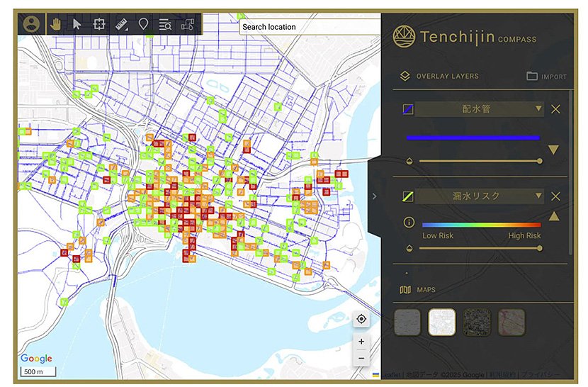Zoom out the map with minus

coord(361,358)
